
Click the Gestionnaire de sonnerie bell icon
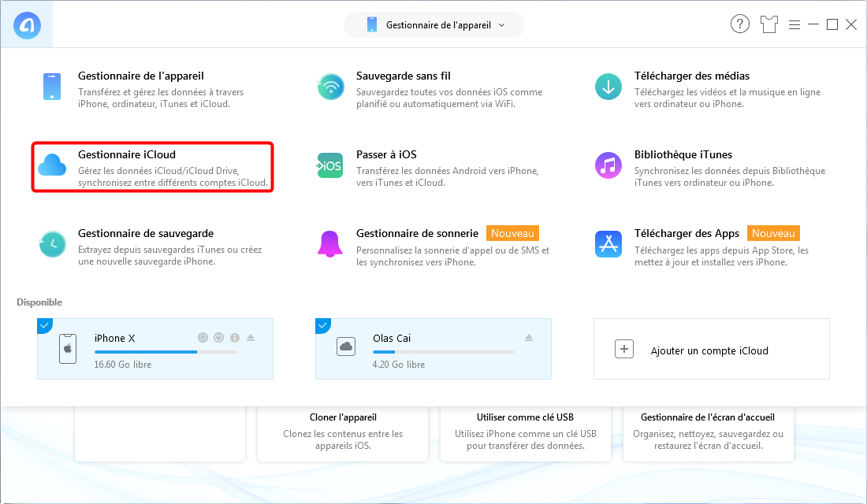(x=330, y=244)
